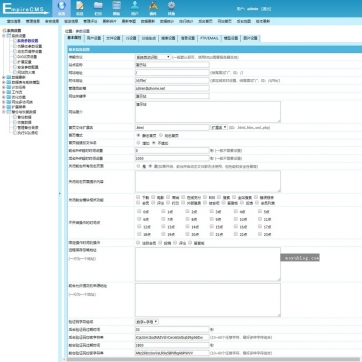
Task: Check the 23点 hour checkbox
Action: (260, 234)
